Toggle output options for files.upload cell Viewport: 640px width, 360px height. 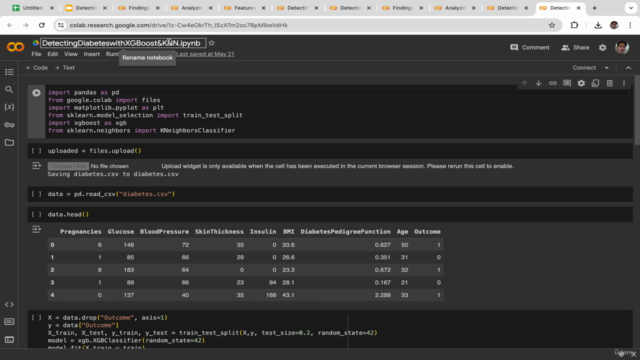(36, 166)
